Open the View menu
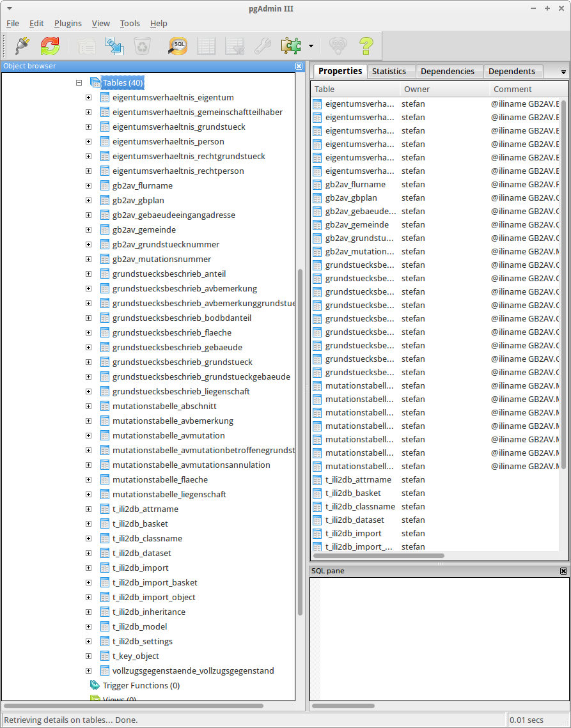Viewport: 571px width, 728px height. (x=101, y=23)
